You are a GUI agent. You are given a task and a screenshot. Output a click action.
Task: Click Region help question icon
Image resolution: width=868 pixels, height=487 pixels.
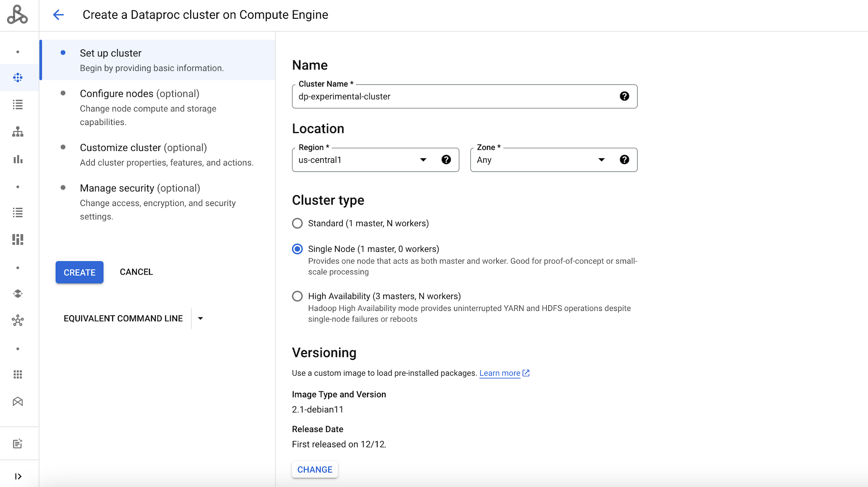tap(446, 160)
